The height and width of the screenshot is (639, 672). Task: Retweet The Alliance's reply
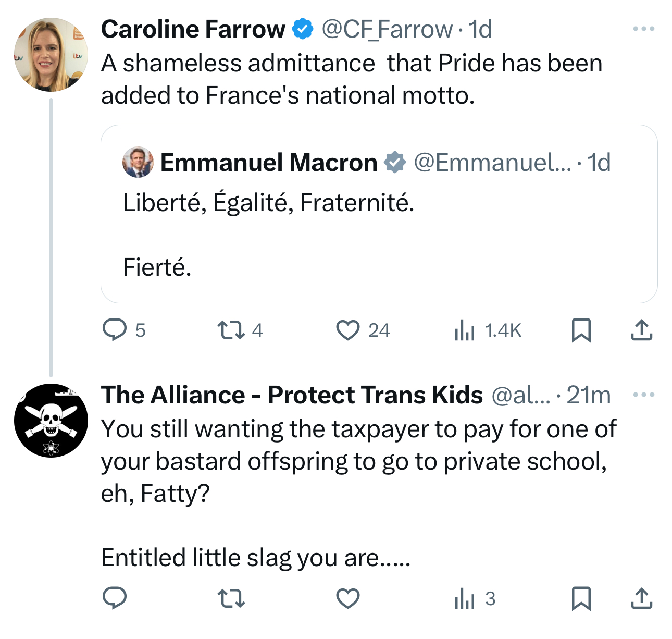[231, 598]
